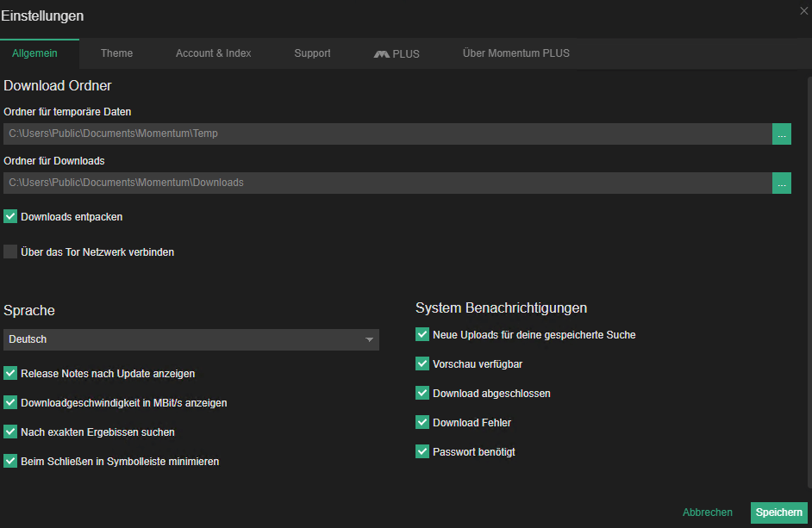Disable the Download abgeschlossen notification

coord(422,393)
